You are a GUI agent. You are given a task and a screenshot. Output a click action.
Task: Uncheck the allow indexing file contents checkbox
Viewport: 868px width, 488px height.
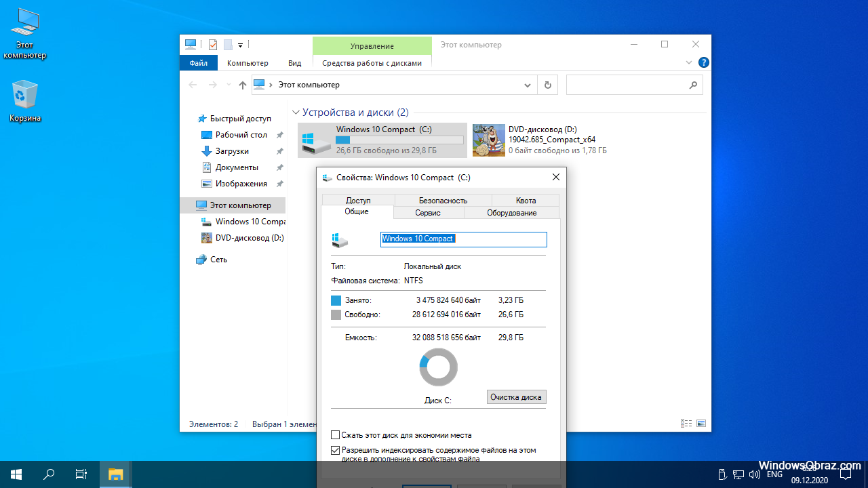pos(336,450)
